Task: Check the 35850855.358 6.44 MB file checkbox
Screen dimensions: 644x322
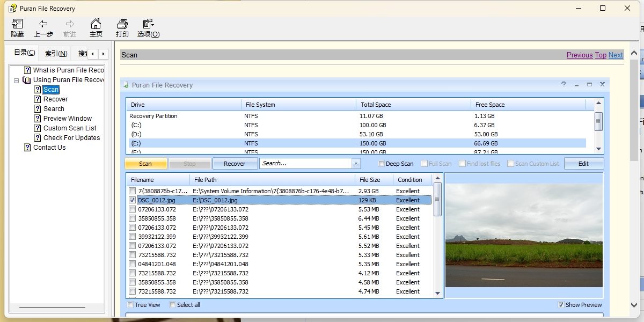Action: pyautogui.click(x=133, y=218)
